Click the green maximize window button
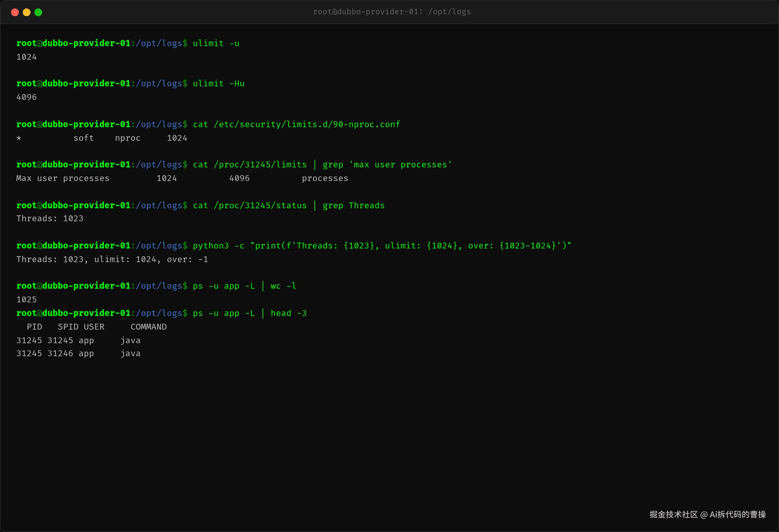The width and height of the screenshot is (779, 532). [x=38, y=12]
